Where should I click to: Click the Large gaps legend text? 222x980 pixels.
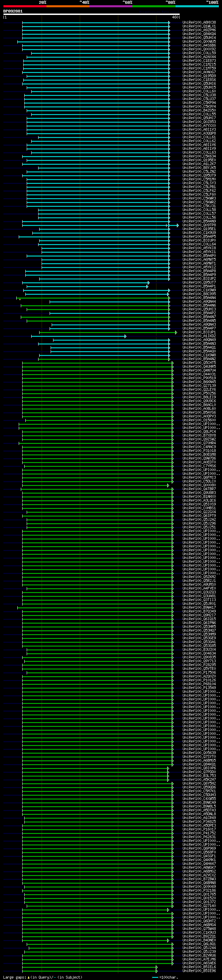(43, 977)
